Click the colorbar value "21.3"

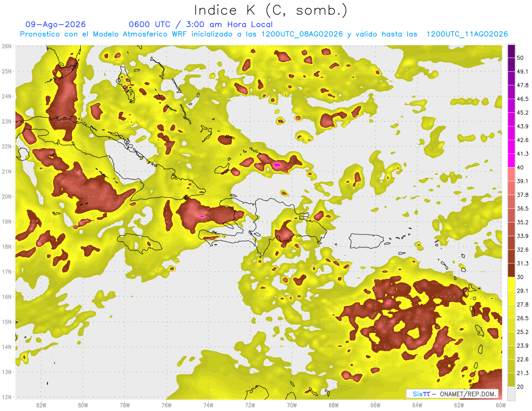click(x=523, y=373)
